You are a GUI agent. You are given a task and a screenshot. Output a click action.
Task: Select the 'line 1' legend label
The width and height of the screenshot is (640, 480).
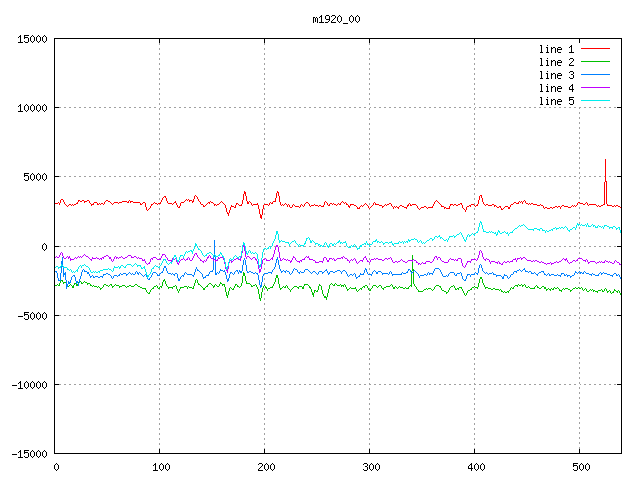[x=556, y=49]
